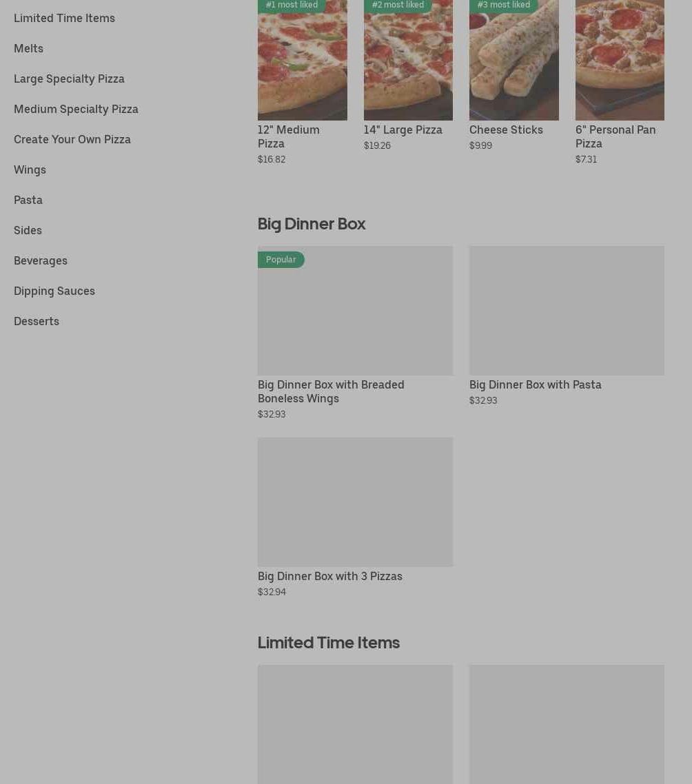
Task: Click the Cheese Sticks photo
Action: tap(513, 65)
